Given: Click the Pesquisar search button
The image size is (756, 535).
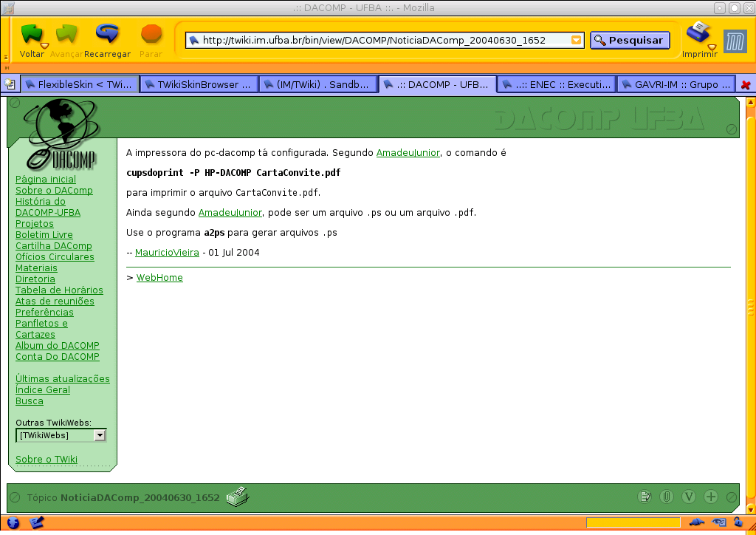Looking at the screenshot, I should pos(630,41).
